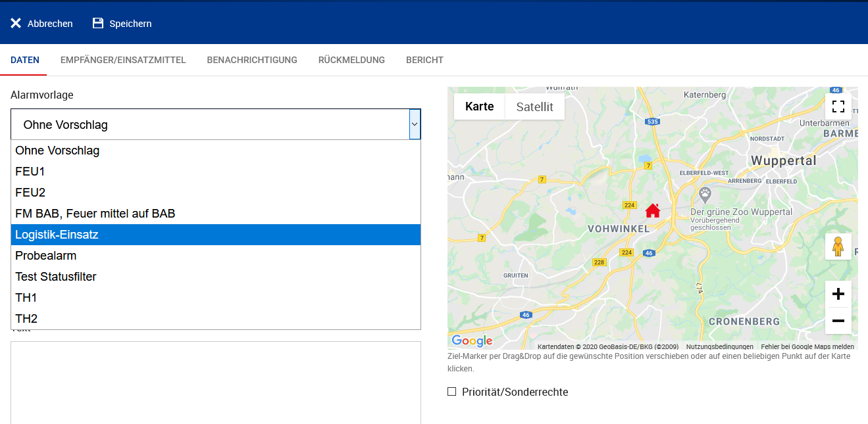Click the Speichern button label

[130, 24]
